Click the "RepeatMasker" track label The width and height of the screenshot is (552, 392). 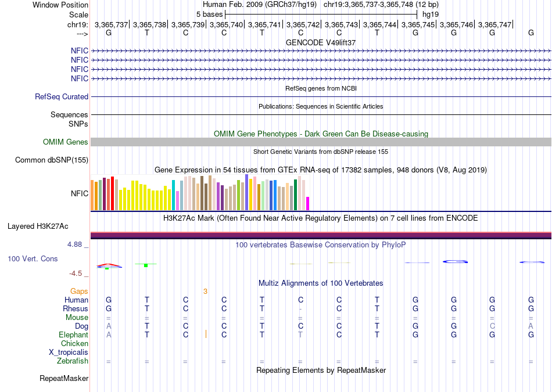(x=64, y=378)
